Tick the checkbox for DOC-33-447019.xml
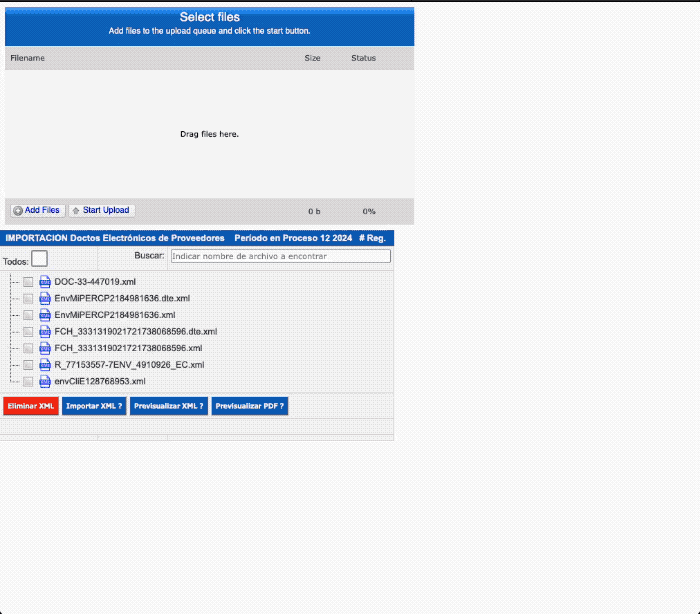The width and height of the screenshot is (700, 614). pos(28,282)
